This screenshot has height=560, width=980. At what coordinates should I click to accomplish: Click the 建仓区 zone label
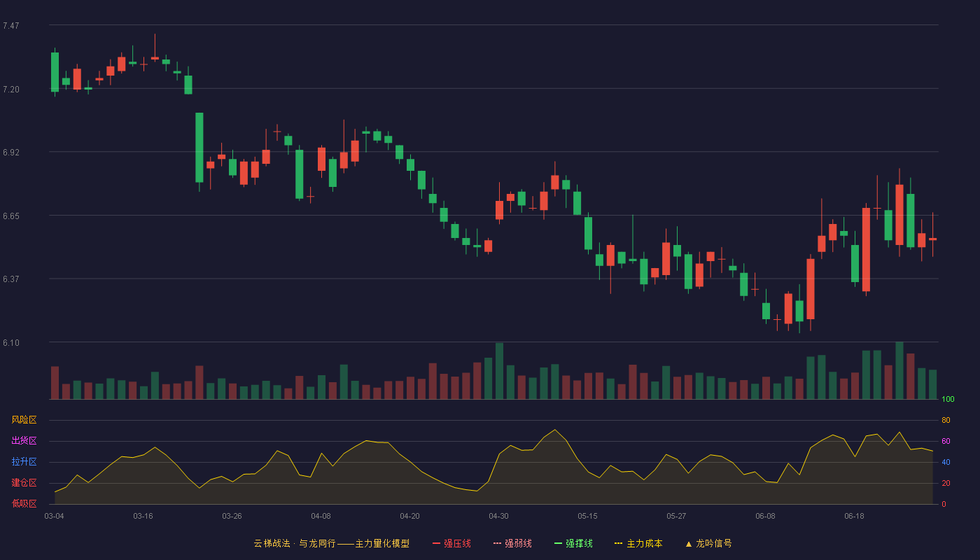click(x=24, y=483)
